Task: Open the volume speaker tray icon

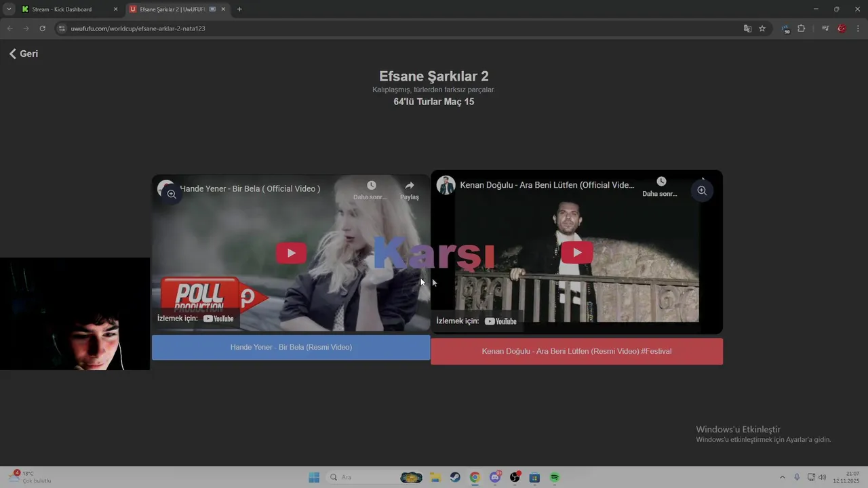Action: pyautogui.click(x=823, y=477)
